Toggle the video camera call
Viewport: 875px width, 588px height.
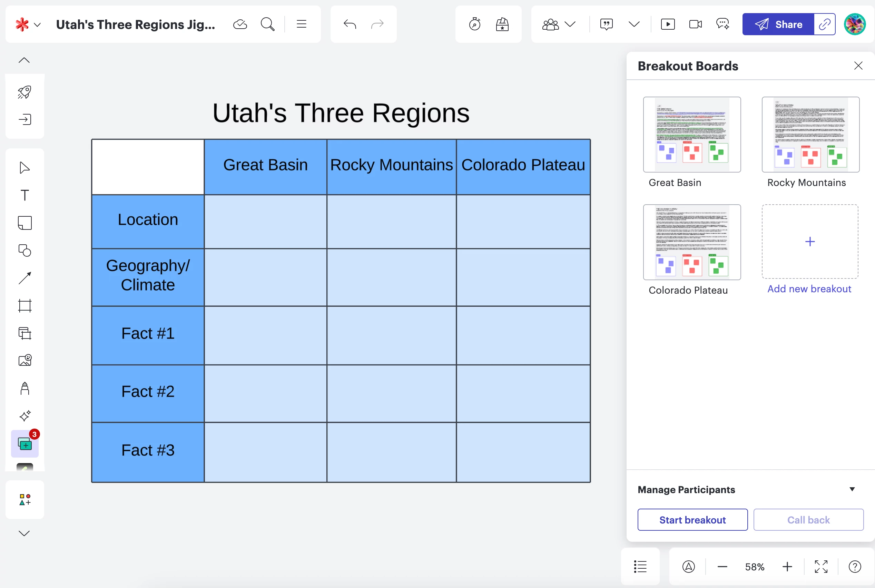click(x=696, y=24)
